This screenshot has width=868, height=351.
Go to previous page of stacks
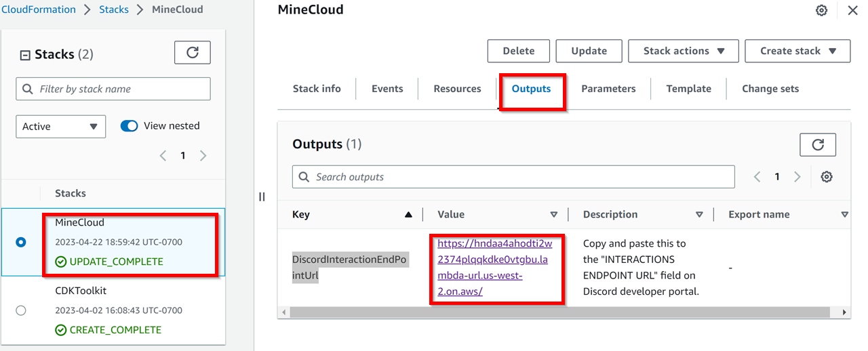click(163, 156)
